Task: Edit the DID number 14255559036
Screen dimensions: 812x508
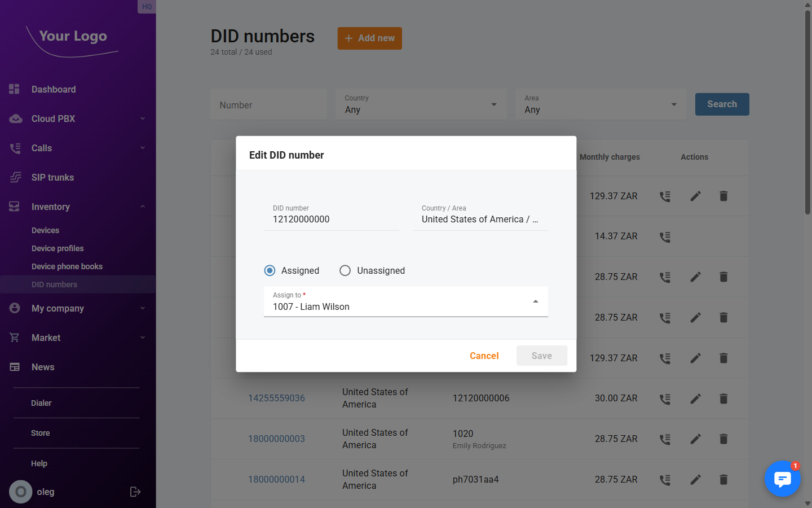Action: (x=695, y=398)
